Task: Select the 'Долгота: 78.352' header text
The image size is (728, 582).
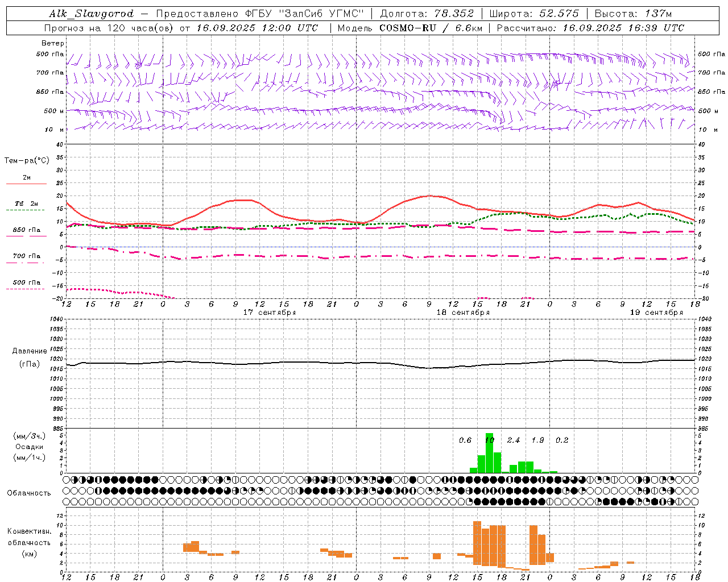Action: pos(427,14)
